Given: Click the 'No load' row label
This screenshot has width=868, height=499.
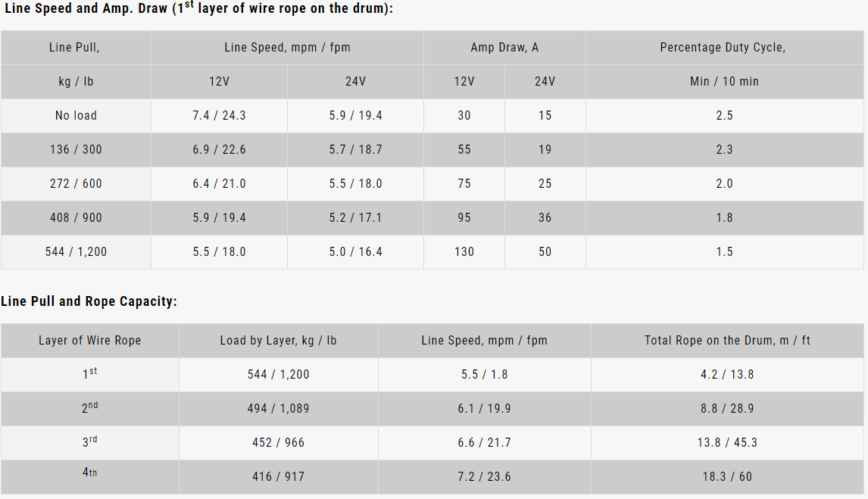Looking at the screenshot, I should [x=76, y=115].
